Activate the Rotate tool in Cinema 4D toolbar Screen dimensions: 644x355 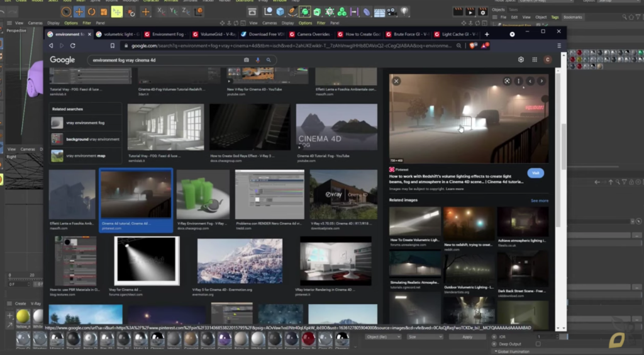coord(92,12)
